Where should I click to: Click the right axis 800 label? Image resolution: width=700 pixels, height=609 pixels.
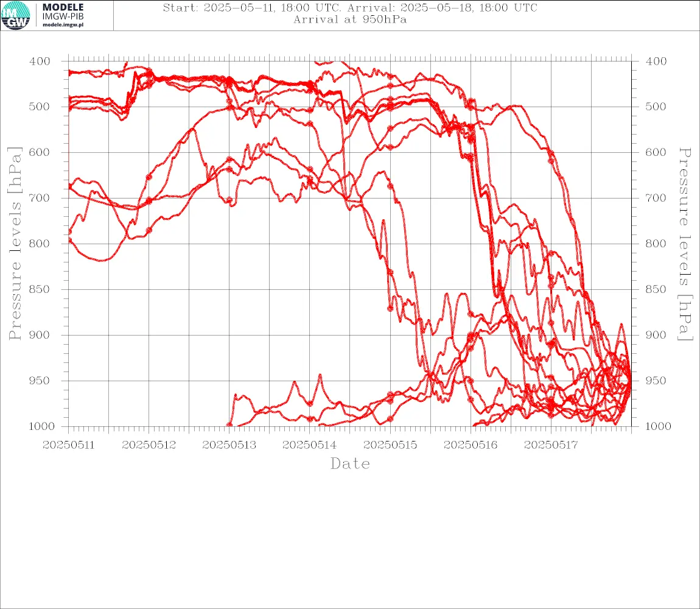(656, 244)
